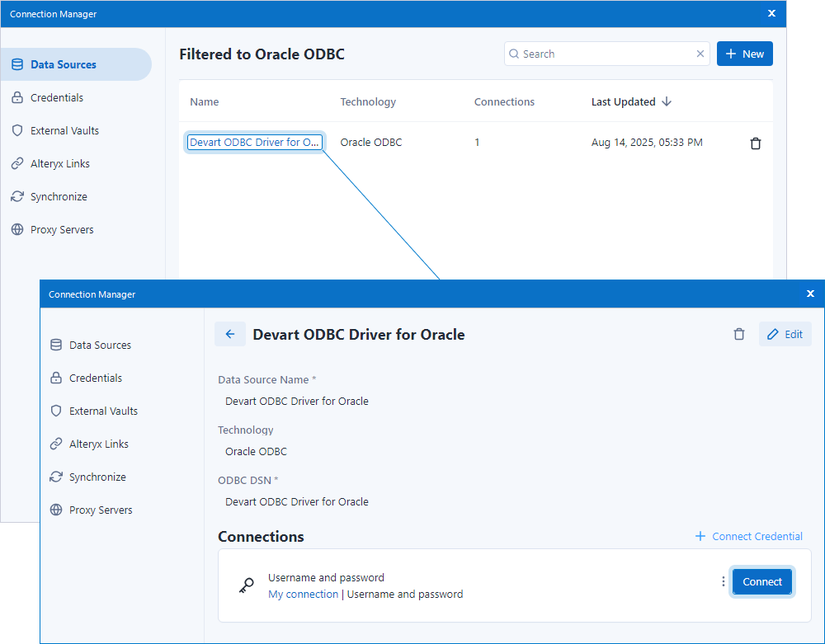The width and height of the screenshot is (825, 644).
Task: Go to Alteryx Links in front window sidebar
Action: point(98,444)
